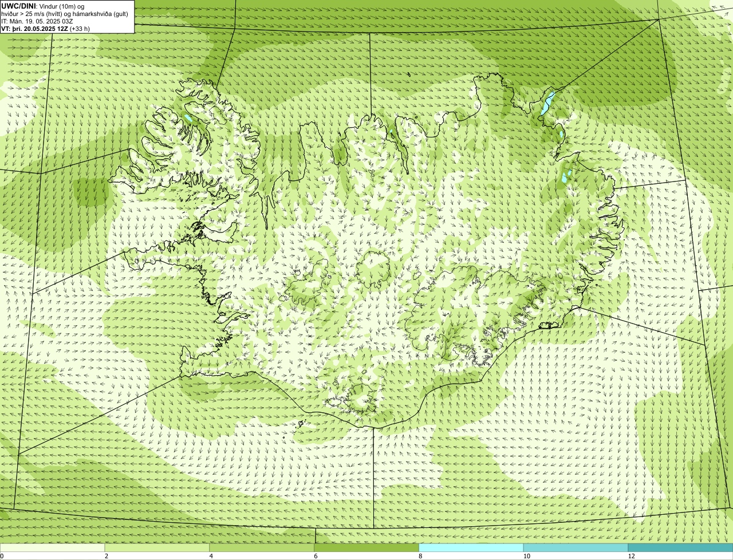Click the 8–10 m/s light cyan legend segment
The image size is (733, 560).
(472, 547)
